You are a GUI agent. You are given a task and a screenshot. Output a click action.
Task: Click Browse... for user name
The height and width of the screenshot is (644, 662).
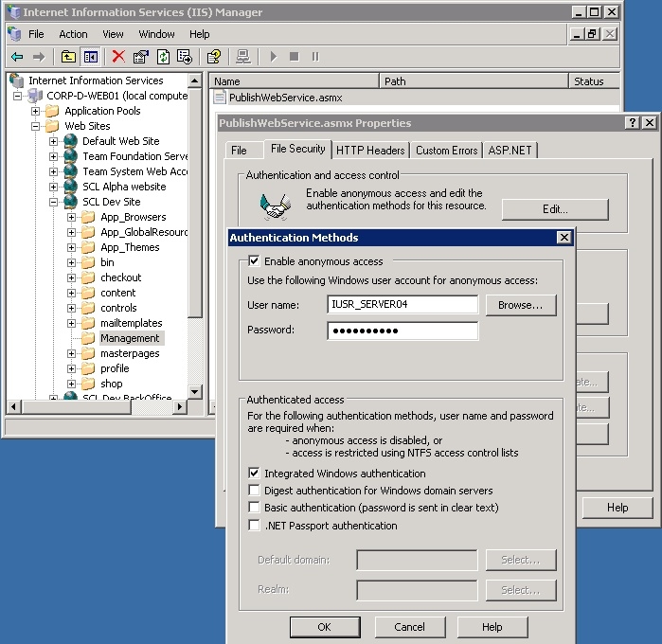[521, 305]
